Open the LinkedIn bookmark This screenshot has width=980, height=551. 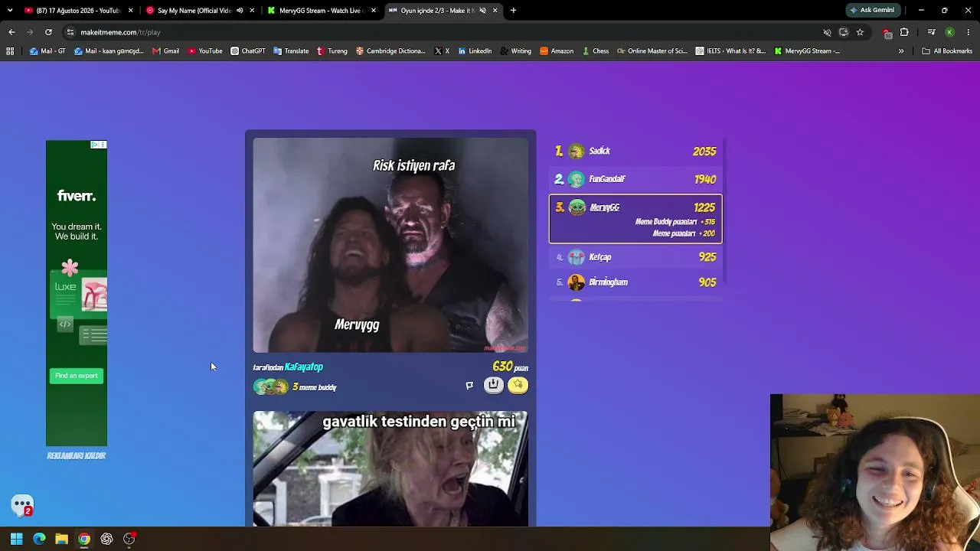pyautogui.click(x=475, y=51)
